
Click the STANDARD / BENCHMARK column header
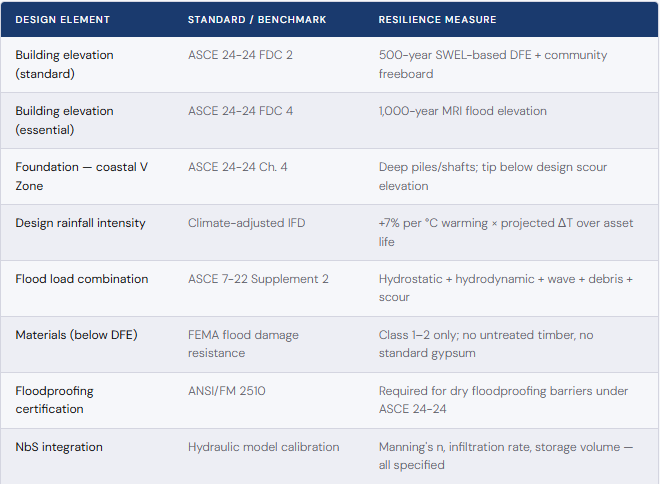[257, 20]
